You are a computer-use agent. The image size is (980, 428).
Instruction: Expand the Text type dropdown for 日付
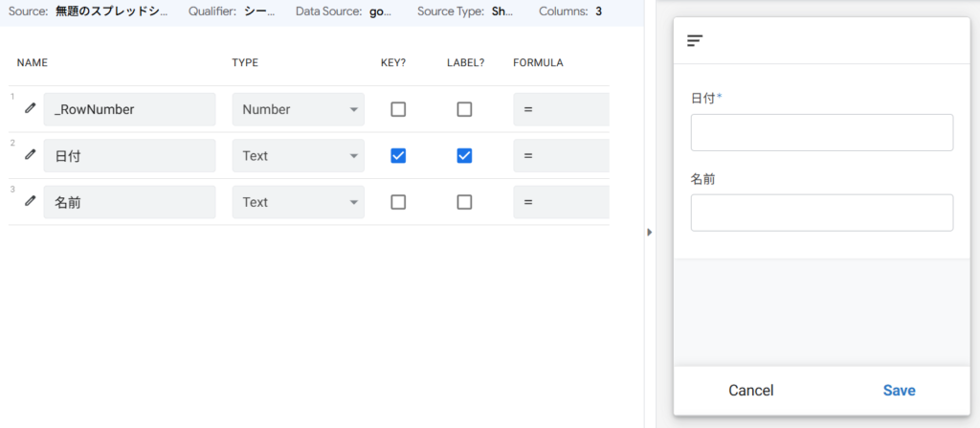pyautogui.click(x=298, y=155)
